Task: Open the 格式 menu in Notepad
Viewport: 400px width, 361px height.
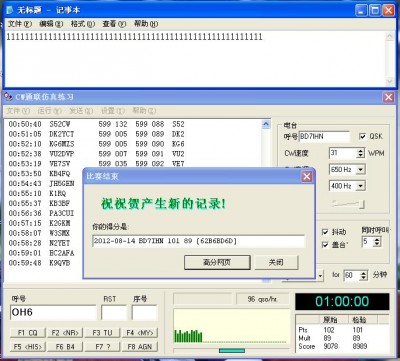Action: 83,24
